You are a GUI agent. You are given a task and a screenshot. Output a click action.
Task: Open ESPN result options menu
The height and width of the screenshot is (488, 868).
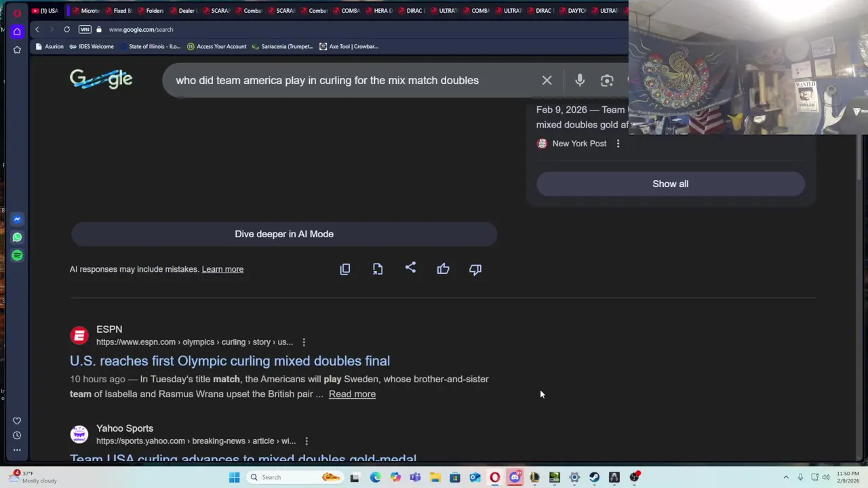304,342
